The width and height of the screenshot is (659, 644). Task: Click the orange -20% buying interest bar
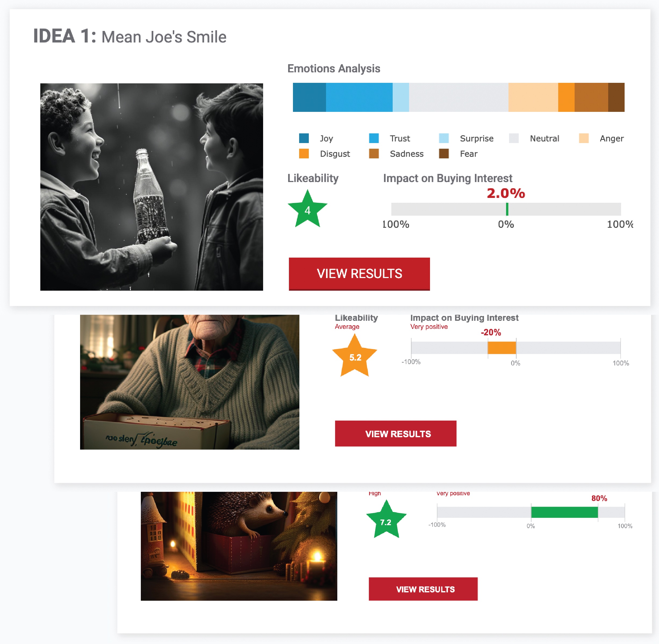pos(502,348)
